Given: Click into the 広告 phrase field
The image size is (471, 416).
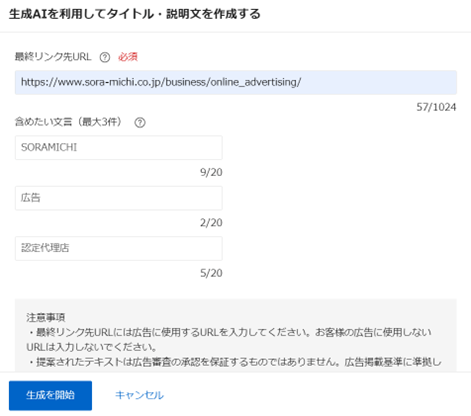Looking at the screenshot, I should point(119,198).
